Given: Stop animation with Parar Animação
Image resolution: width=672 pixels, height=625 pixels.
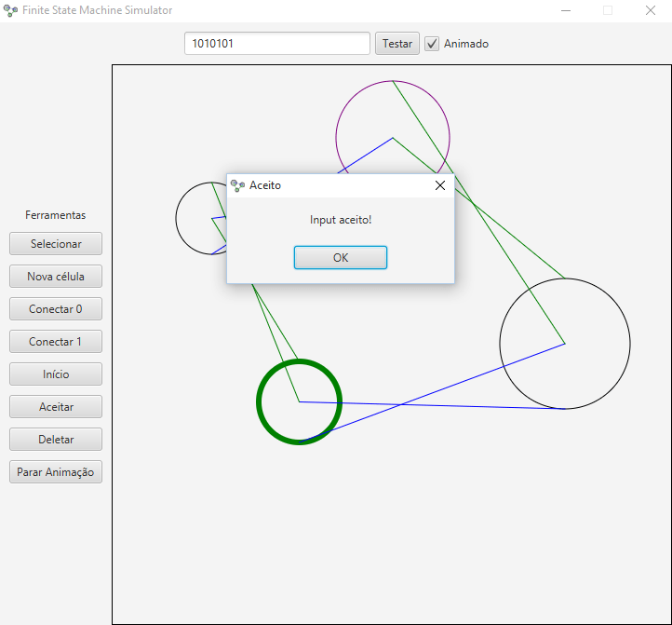Looking at the screenshot, I should (56, 472).
